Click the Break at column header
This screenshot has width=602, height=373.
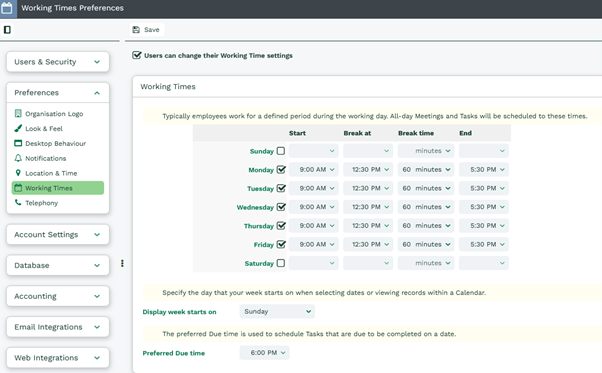coord(357,133)
